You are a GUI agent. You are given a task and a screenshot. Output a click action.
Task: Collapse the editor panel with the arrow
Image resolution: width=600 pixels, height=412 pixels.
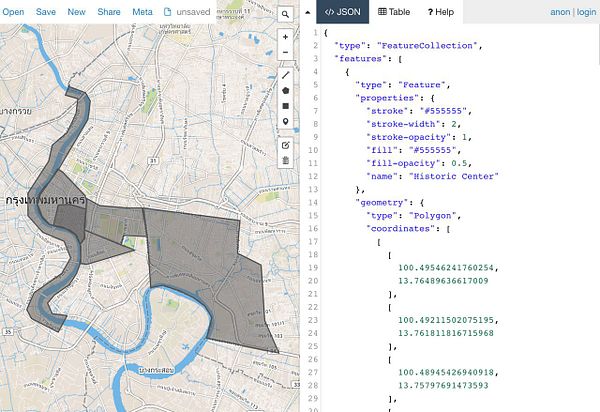308,12
